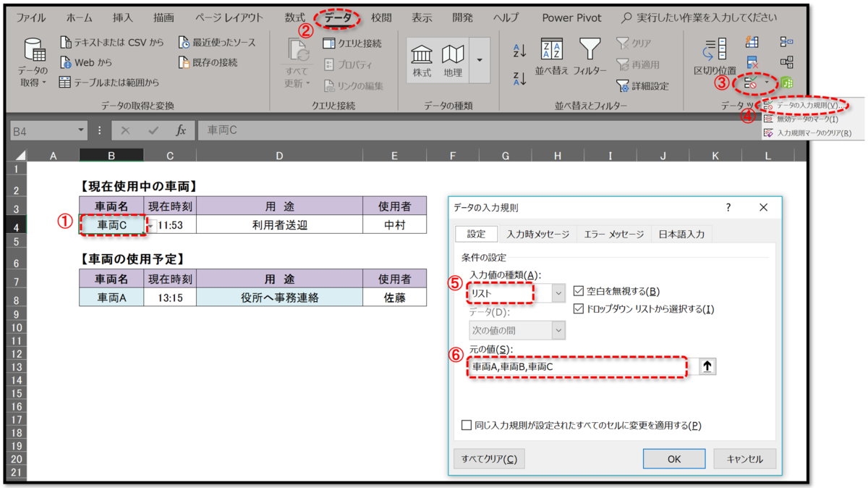Open the データの取得 (Get Data) tool

pos(33,56)
